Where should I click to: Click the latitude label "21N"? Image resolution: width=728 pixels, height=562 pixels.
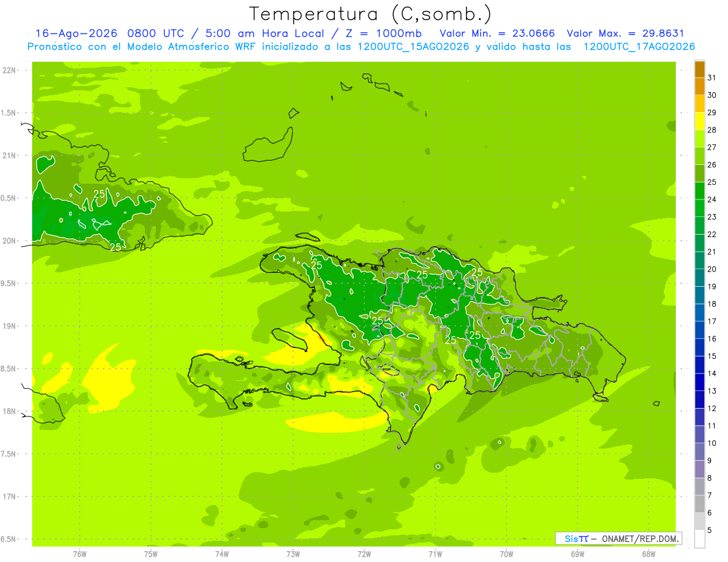(x=8, y=156)
